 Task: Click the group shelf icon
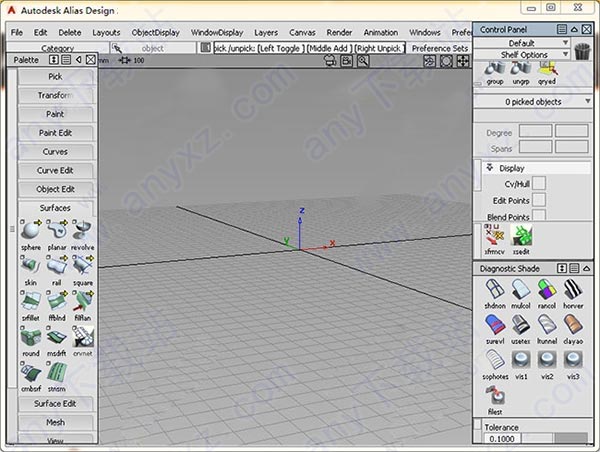click(495, 69)
